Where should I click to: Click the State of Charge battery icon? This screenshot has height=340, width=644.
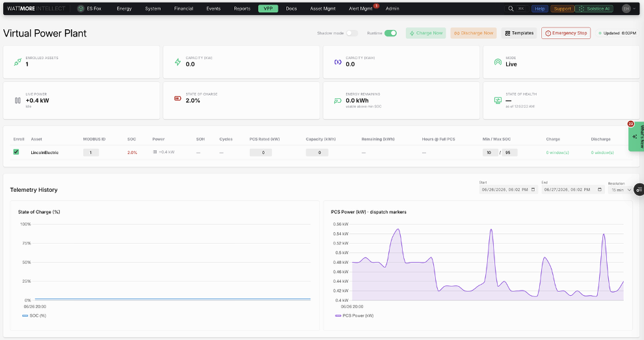(x=178, y=99)
